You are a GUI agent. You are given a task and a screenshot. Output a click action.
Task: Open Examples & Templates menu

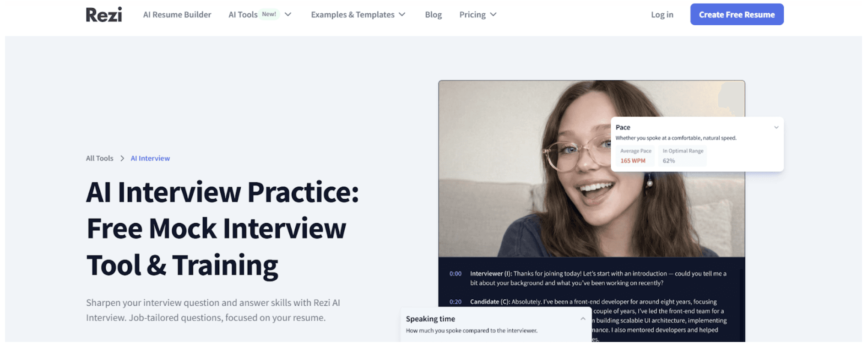(358, 15)
